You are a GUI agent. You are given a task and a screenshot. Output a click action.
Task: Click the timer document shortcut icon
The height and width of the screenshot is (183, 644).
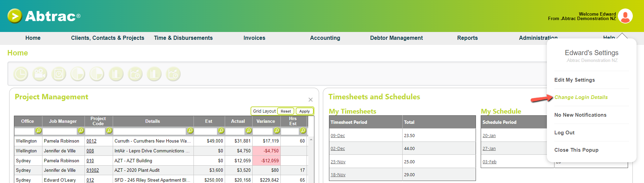click(59, 74)
